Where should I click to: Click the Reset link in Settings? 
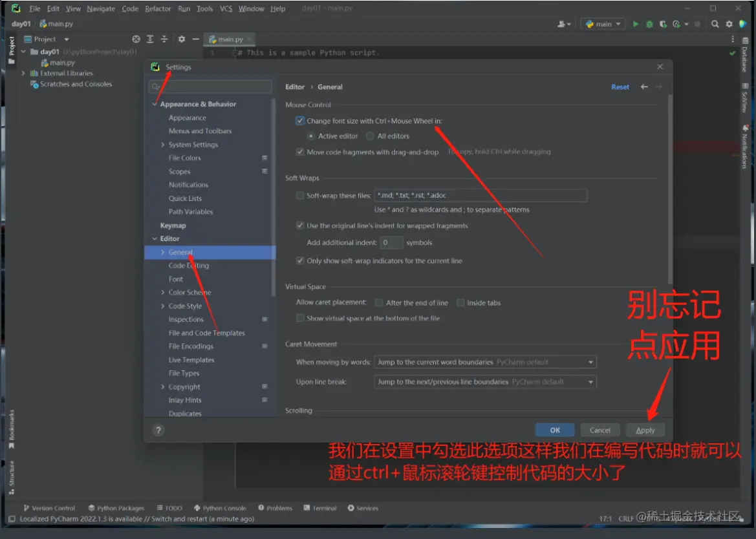tap(620, 87)
